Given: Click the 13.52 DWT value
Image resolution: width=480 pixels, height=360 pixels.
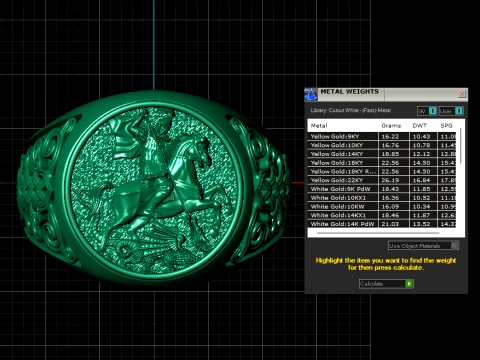Looking at the screenshot, I should 421,224.
